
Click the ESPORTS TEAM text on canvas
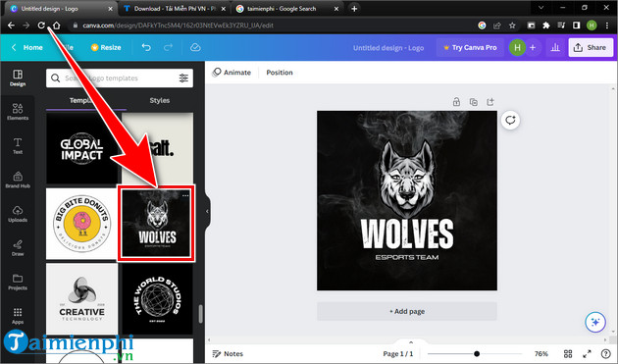[407, 257]
